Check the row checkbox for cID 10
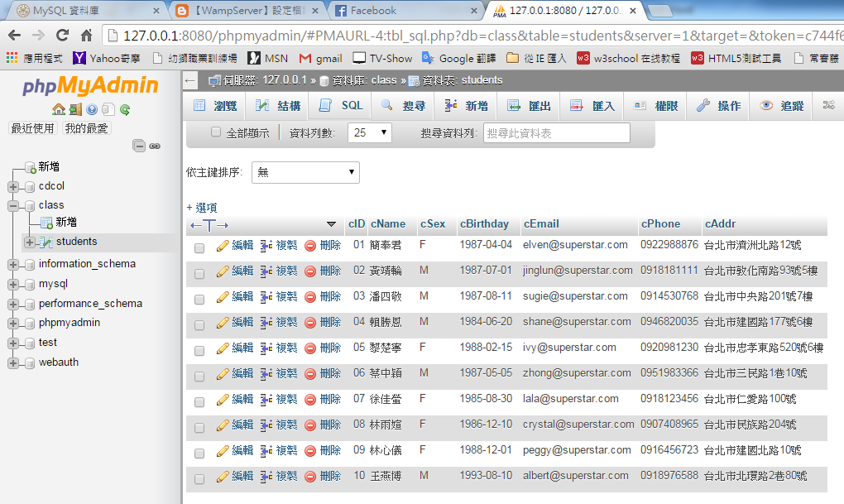 coord(199,478)
